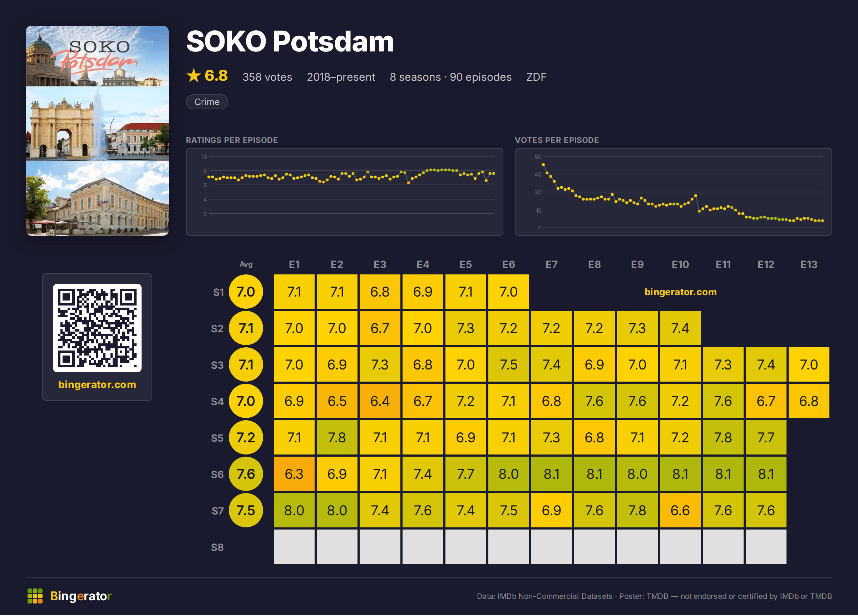Click the QR code image
Screen dimensions: 858x616
click(x=97, y=328)
